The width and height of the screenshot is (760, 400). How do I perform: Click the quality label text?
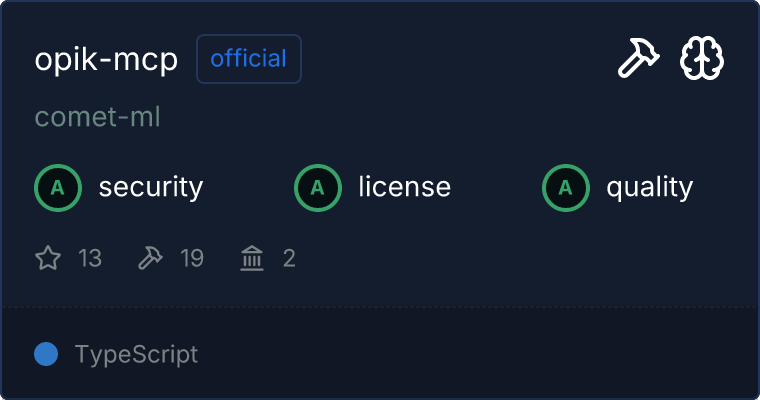pos(649,187)
